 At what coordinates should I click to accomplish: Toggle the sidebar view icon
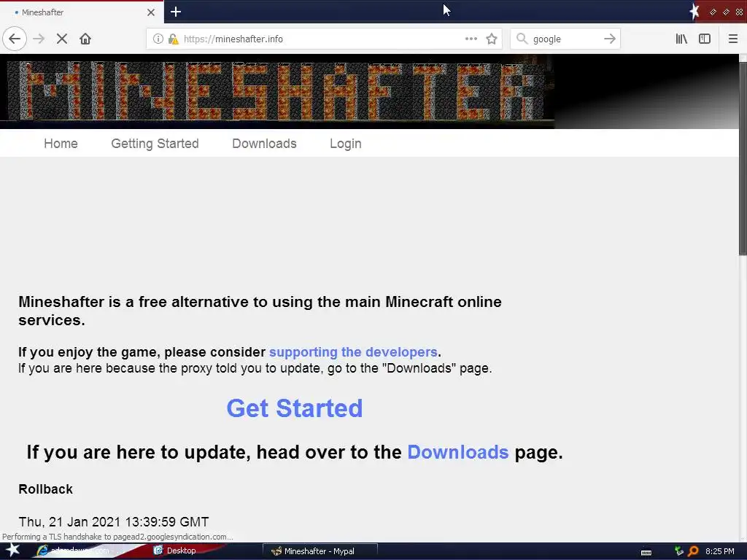coord(705,39)
